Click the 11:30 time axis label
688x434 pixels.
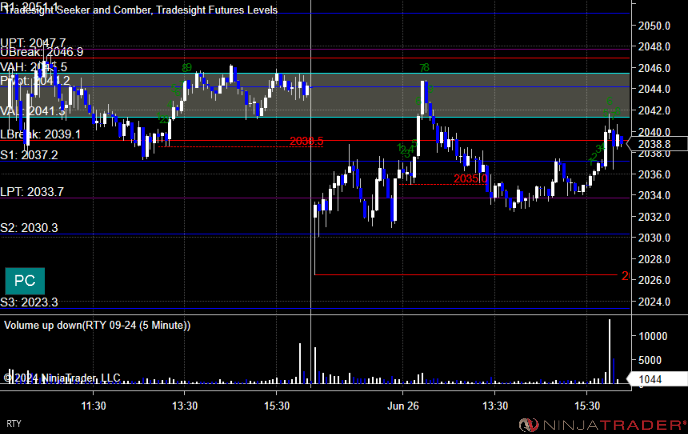click(x=93, y=406)
